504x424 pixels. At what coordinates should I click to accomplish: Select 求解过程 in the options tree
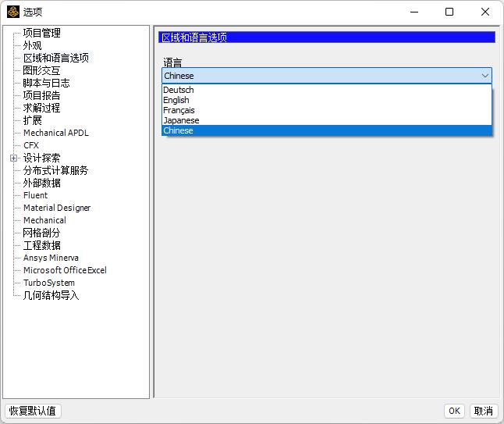point(41,108)
